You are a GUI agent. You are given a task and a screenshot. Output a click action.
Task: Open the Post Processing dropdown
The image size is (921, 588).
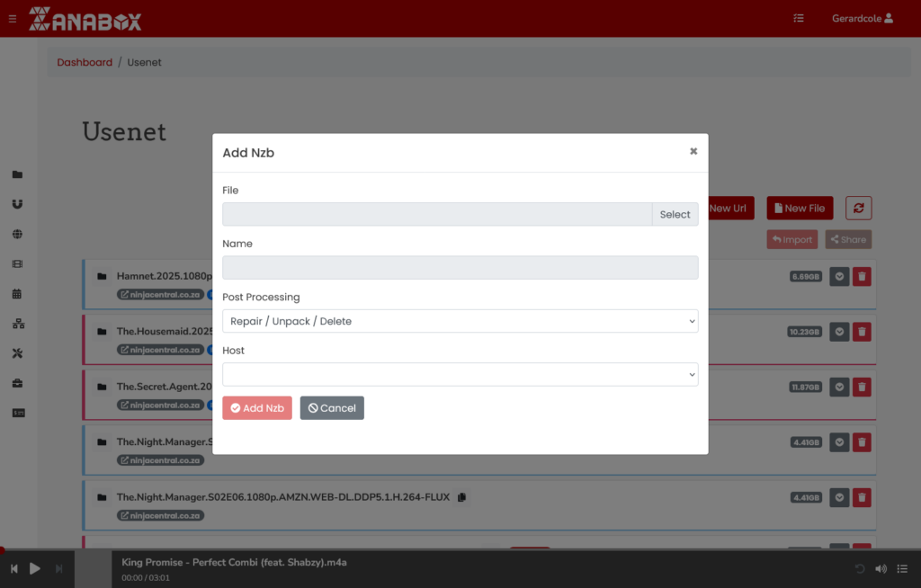pyautogui.click(x=460, y=320)
